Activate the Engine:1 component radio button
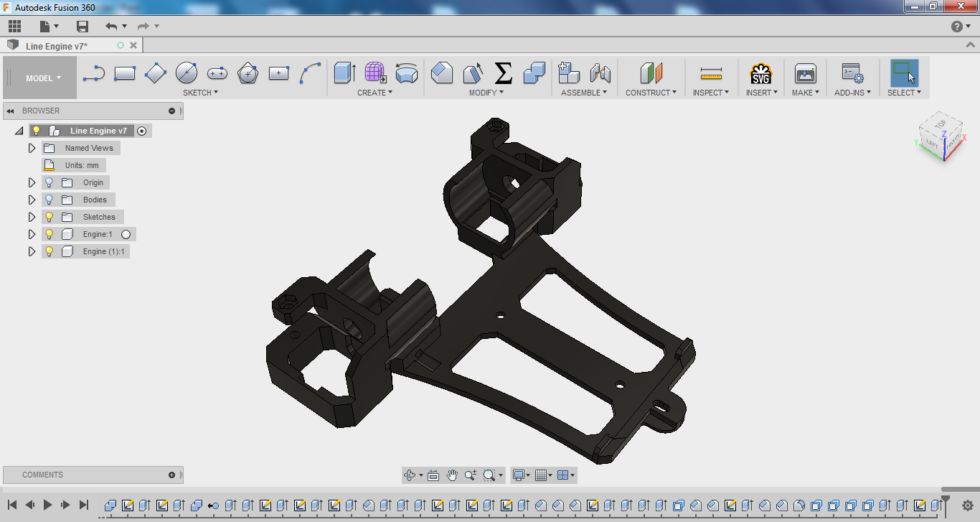Viewport: 980px width, 522px height. (x=126, y=234)
